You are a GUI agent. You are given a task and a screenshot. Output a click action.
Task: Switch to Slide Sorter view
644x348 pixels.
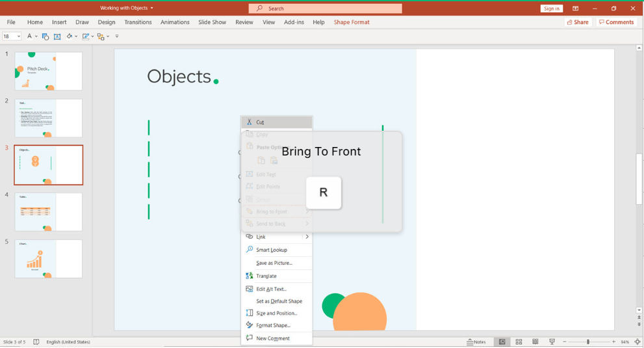[x=519, y=342]
